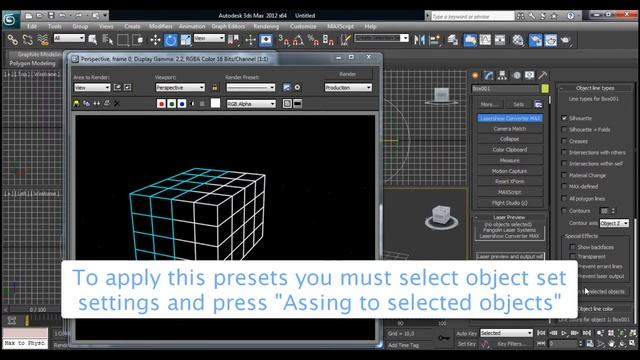Toggle the Percent Snap icon
This screenshot has height=360, width=640.
[x=313, y=40]
